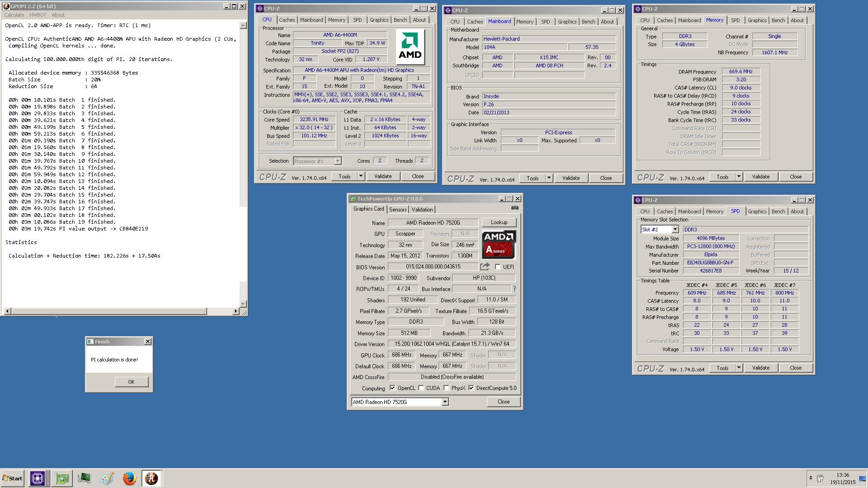This screenshot has height=488, width=868.
Task: Show hidden tray icons arrow
Action: 811,478
